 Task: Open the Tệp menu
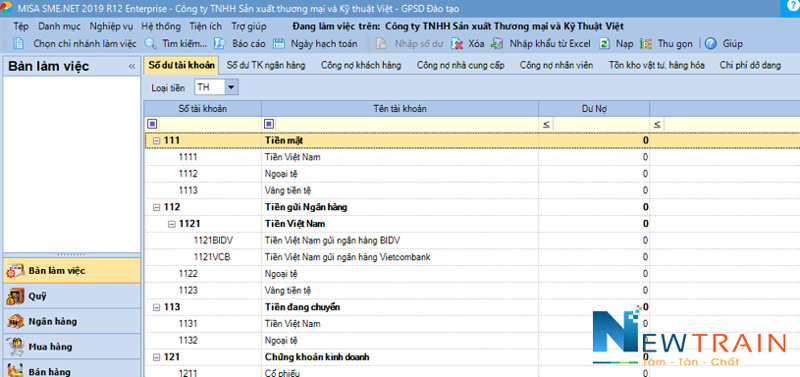coord(21,27)
